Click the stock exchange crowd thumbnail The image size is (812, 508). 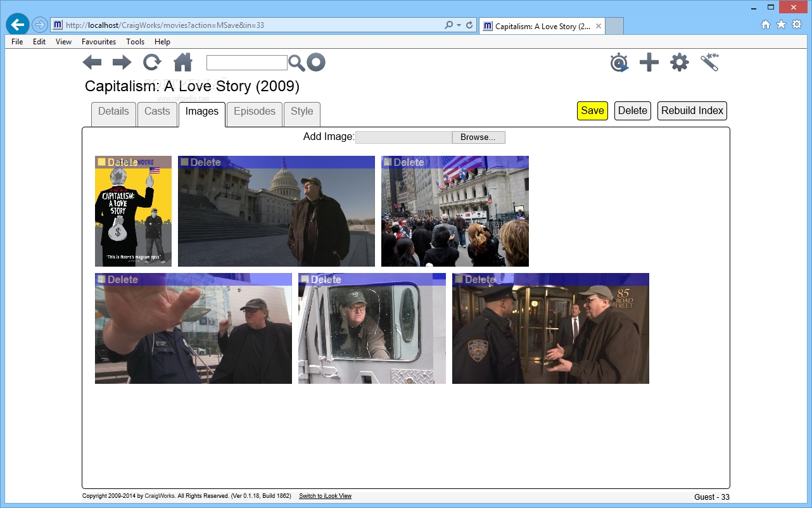point(455,211)
